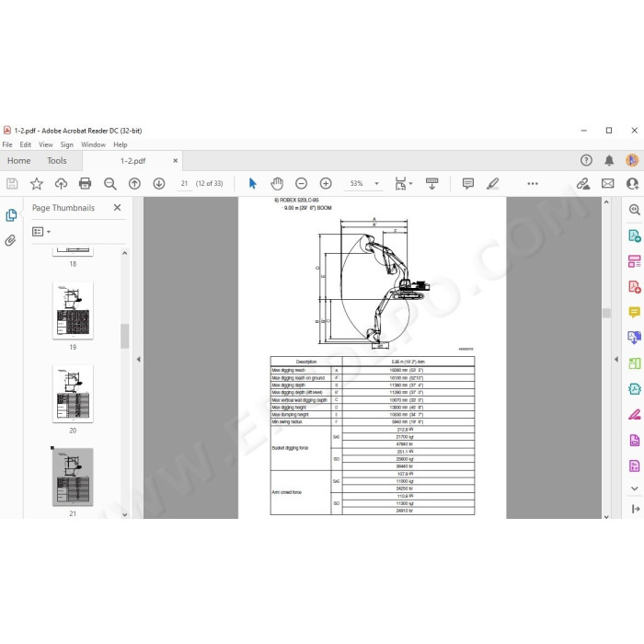
Task: Send the file by email envelope icon
Action: 607,184
